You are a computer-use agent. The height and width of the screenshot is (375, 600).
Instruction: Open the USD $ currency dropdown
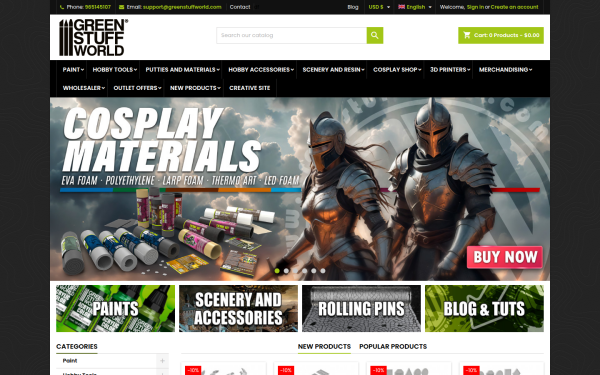(x=379, y=7)
